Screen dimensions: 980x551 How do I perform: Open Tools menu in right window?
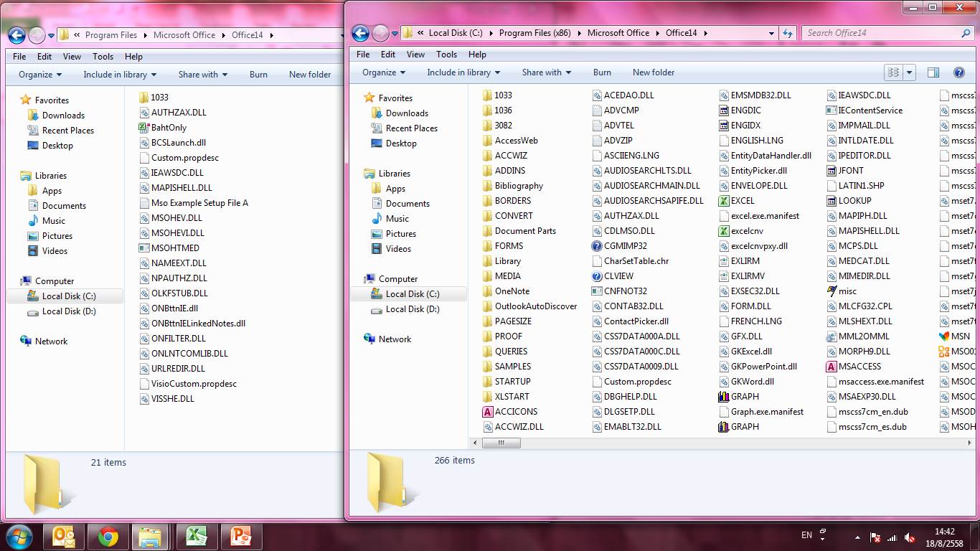(x=446, y=55)
